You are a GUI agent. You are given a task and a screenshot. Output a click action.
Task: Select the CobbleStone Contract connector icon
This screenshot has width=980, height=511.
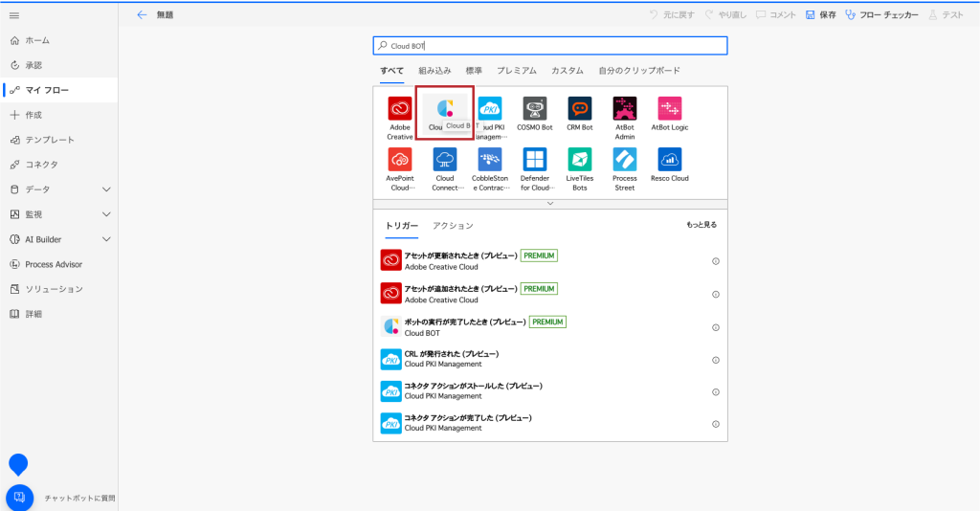coord(490,160)
